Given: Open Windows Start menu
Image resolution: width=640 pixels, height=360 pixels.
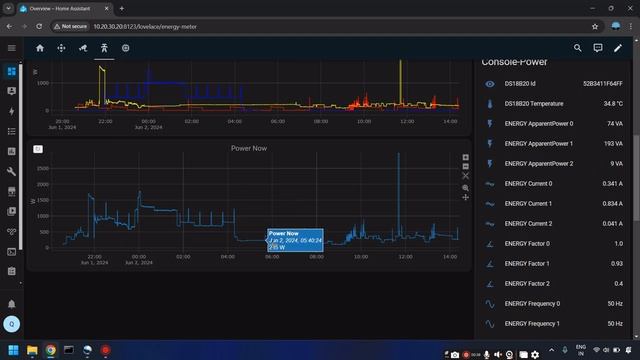Looking at the screenshot, I should click(x=13, y=350).
